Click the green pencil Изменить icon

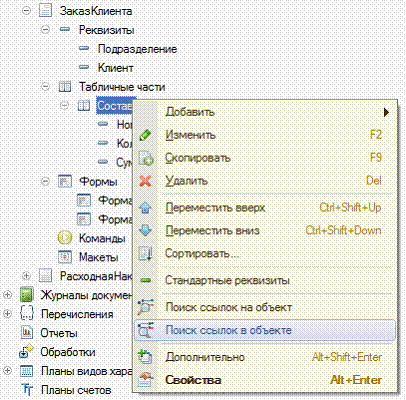145,135
